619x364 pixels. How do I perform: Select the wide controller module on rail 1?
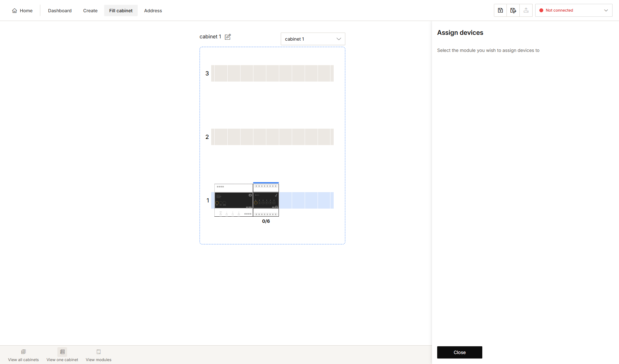click(234, 200)
